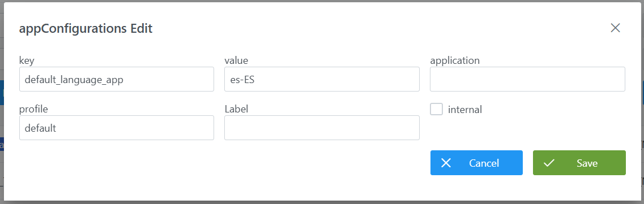Image resolution: width=644 pixels, height=204 pixels.
Task: Click the profile field containing default
Action: click(x=117, y=128)
